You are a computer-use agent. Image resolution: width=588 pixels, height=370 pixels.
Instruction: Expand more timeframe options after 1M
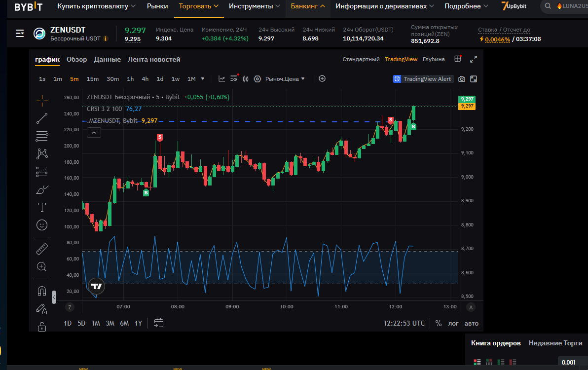pyautogui.click(x=203, y=79)
